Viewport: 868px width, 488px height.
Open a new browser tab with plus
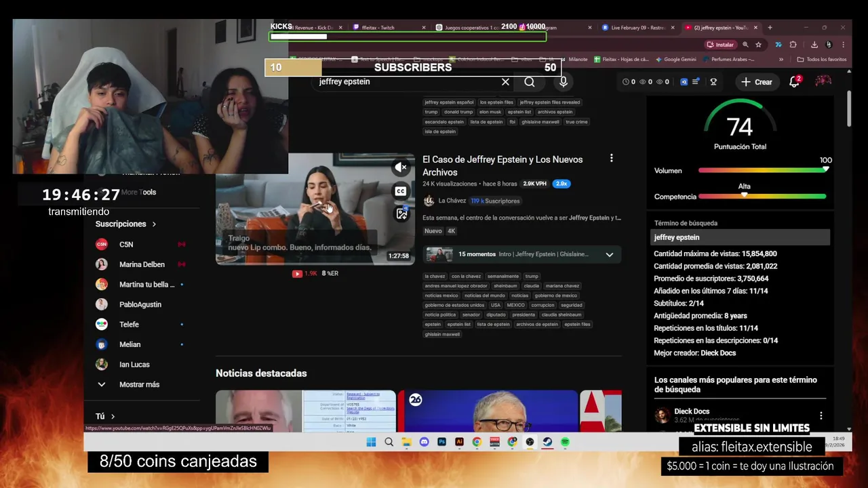[770, 28]
